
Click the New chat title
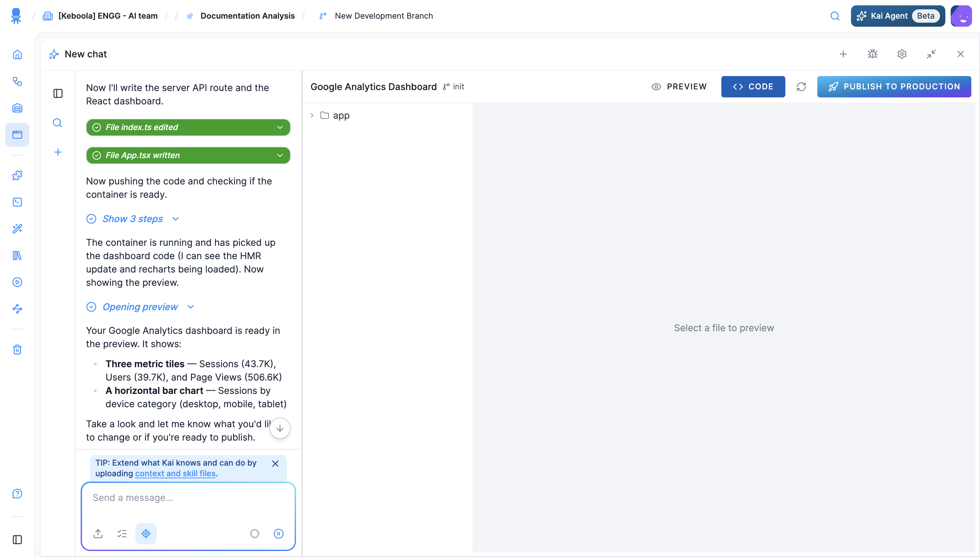click(x=86, y=54)
